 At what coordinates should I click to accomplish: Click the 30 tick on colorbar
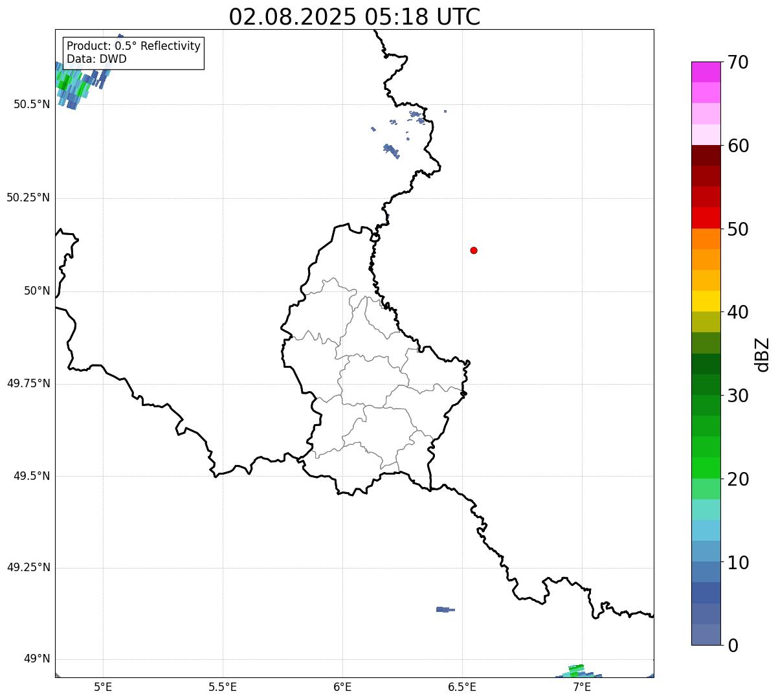(738, 396)
